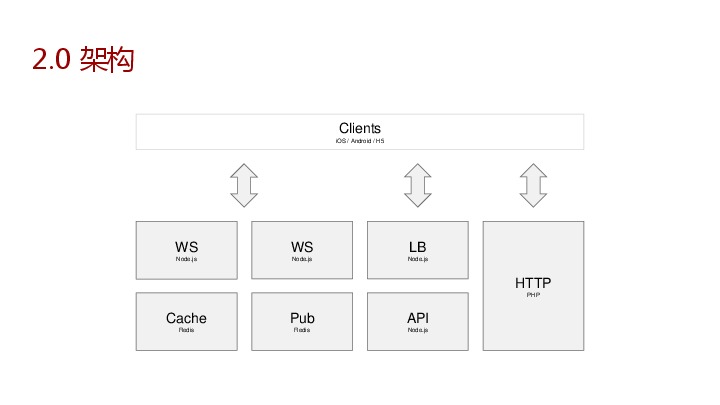
Task: Select the WS box above the Cache box
Action: click(x=186, y=250)
